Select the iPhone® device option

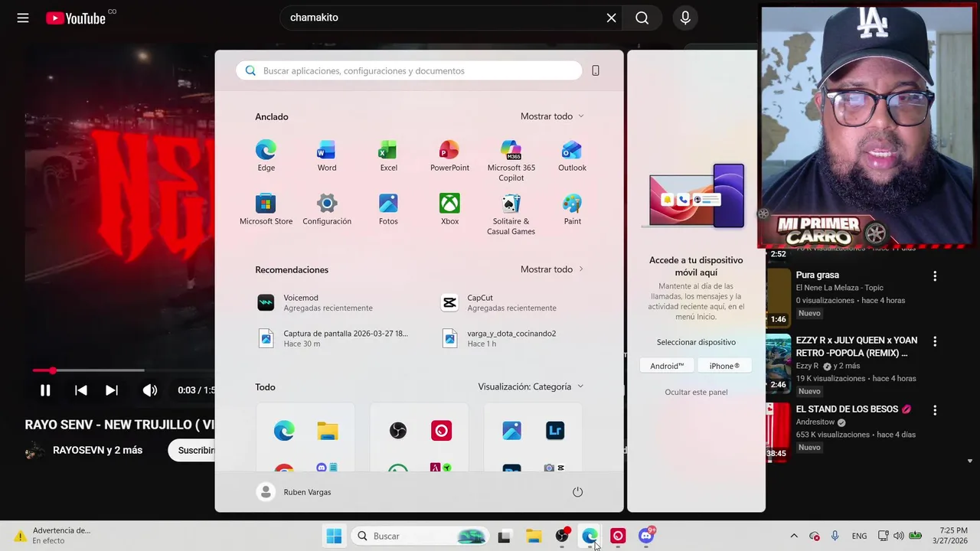pos(724,366)
